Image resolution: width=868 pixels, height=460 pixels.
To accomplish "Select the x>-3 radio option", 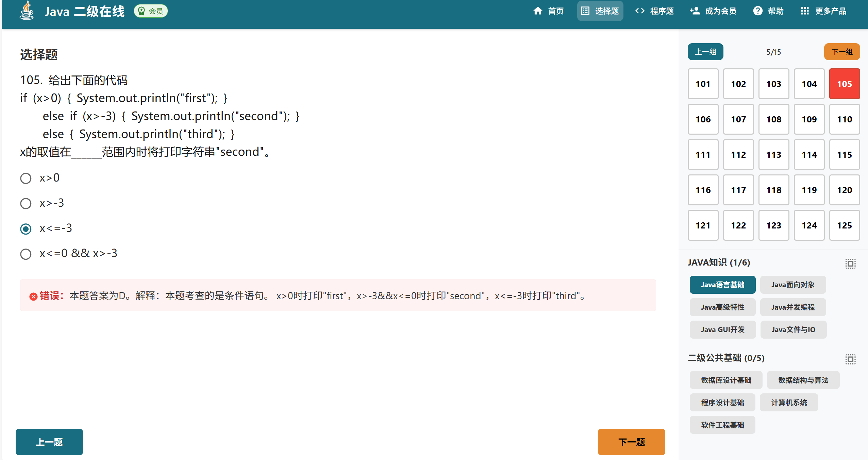I will click(26, 203).
